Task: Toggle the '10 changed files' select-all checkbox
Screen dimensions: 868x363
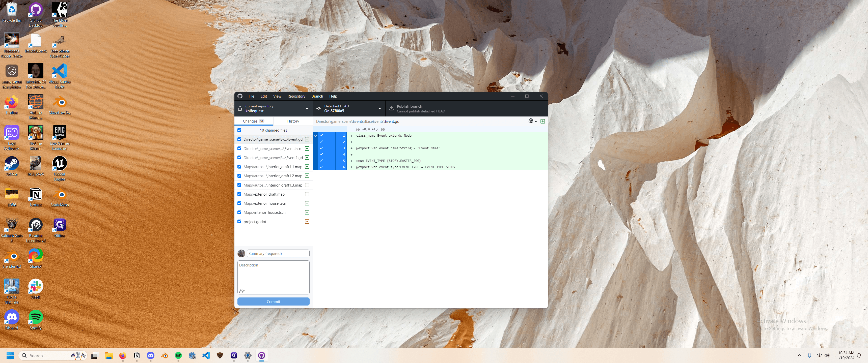Action: [239, 130]
